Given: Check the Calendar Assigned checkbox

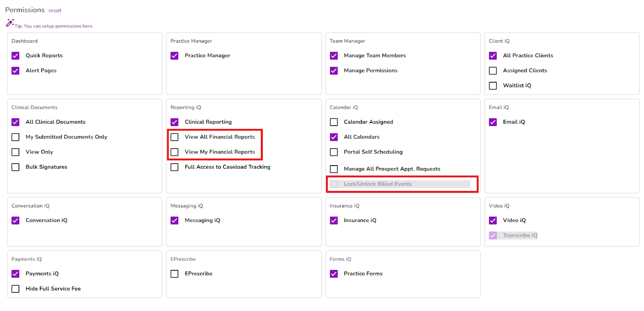Looking at the screenshot, I should (334, 122).
